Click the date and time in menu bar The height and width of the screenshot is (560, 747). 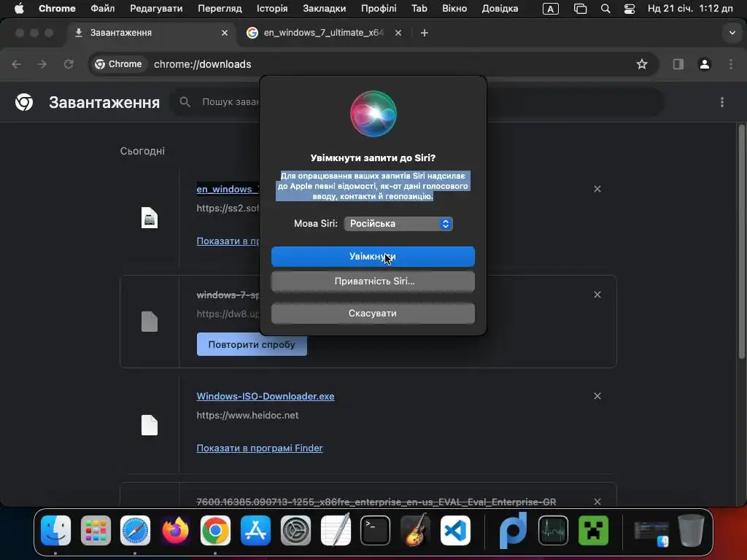coord(690,9)
